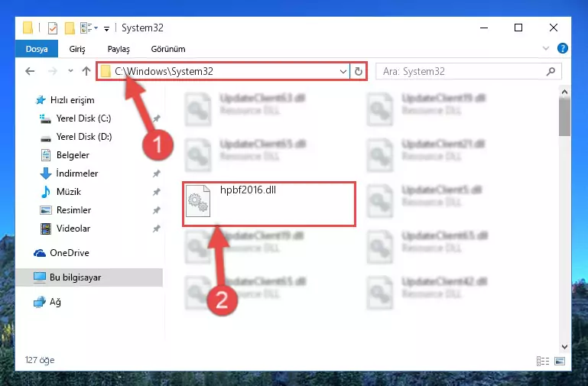The image size is (588, 386).
Task: Click the Bu bilgisayar monitor icon
Action: coord(39,277)
